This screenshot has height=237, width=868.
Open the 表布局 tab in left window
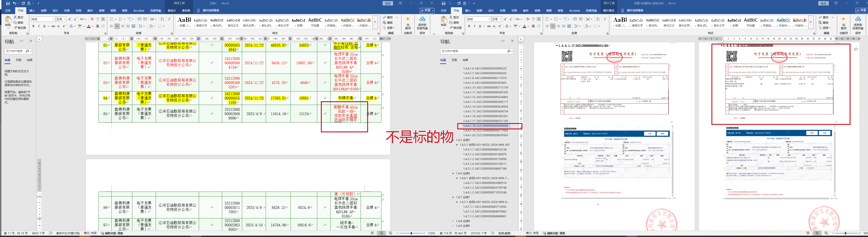pyautogui.click(x=186, y=10)
